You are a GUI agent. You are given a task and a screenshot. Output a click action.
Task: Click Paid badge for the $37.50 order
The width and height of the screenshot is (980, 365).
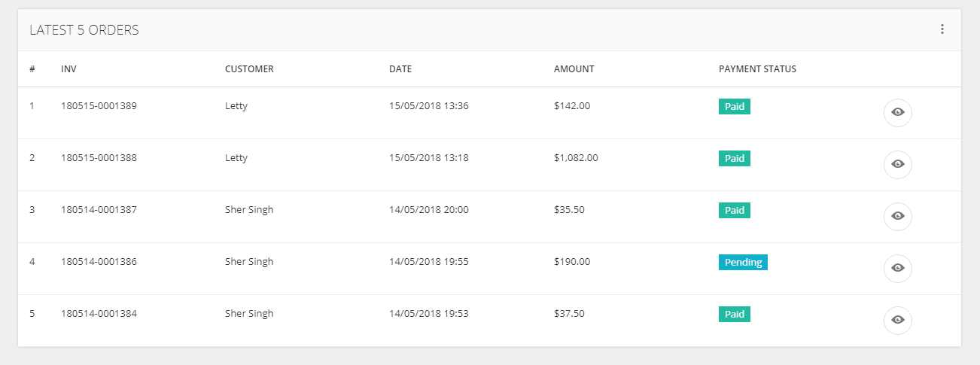point(734,315)
